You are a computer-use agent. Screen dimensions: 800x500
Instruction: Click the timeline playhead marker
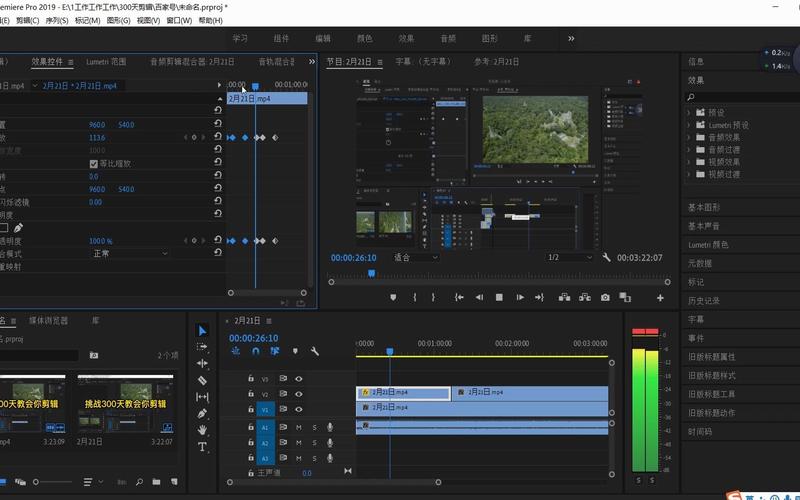tap(390, 352)
